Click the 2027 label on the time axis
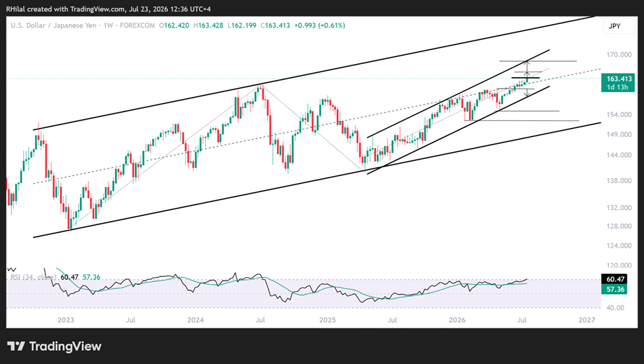The image size is (644, 364). pos(586,320)
